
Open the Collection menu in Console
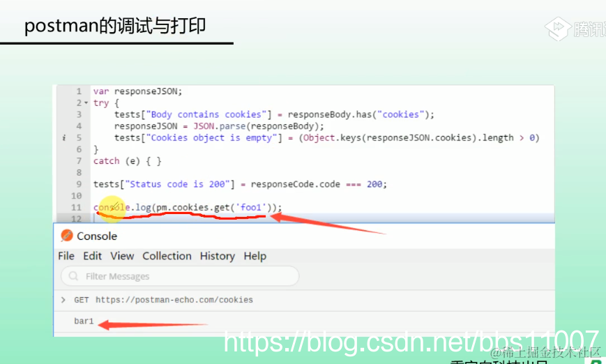167,256
